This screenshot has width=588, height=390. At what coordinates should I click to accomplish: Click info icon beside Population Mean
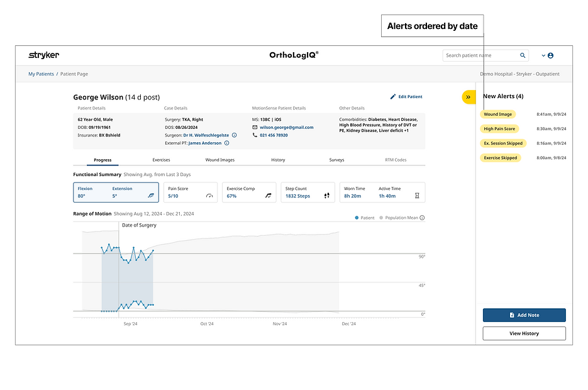click(422, 218)
